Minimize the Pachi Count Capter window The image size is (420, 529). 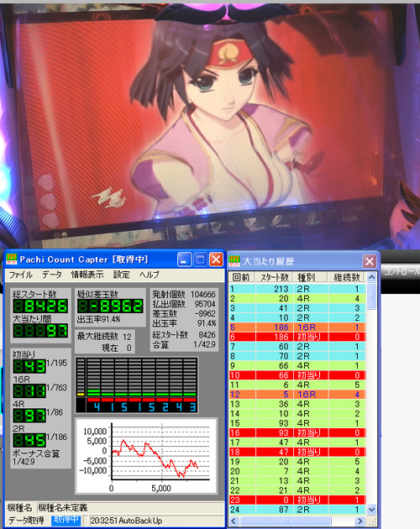tap(184, 259)
